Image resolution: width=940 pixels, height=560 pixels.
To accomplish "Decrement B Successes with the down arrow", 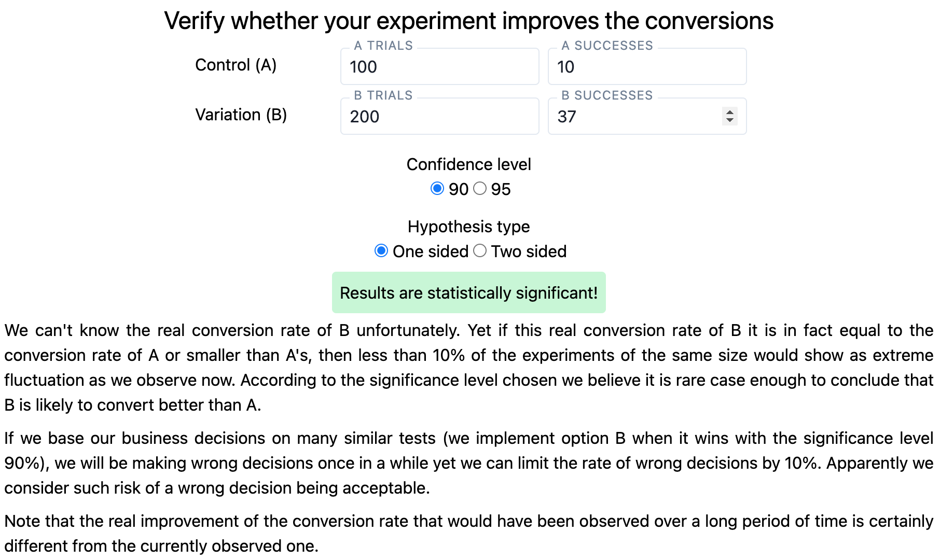I will [730, 120].
